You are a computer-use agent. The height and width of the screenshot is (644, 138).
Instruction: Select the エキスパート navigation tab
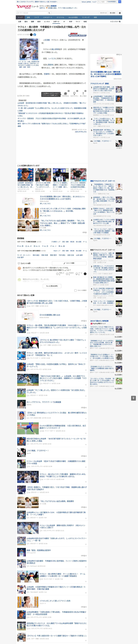pos(48,17)
